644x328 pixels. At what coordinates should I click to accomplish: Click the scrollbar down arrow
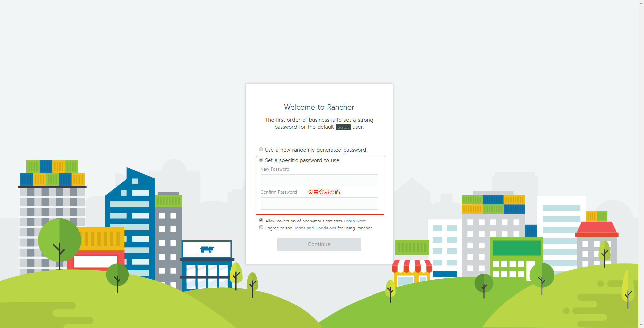pos(641,325)
